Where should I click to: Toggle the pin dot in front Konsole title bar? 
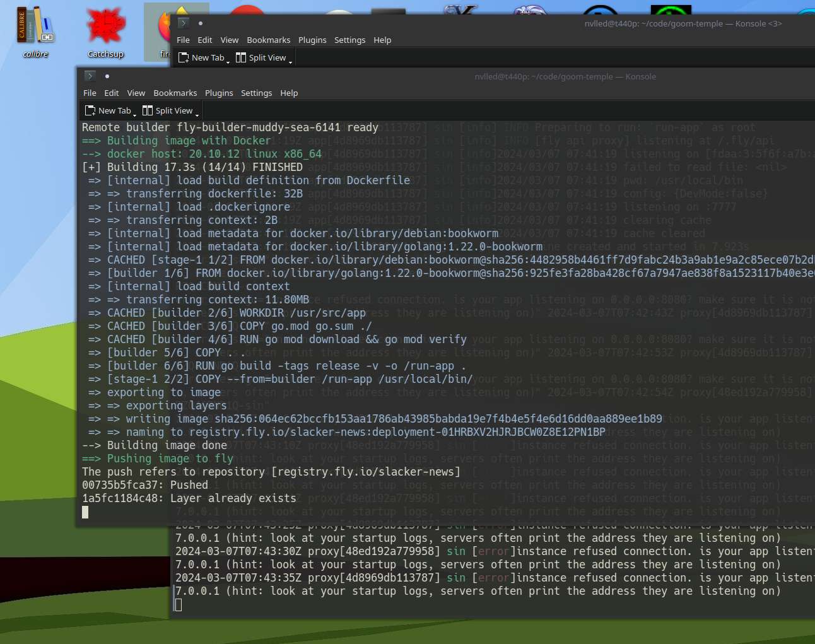pos(107,76)
